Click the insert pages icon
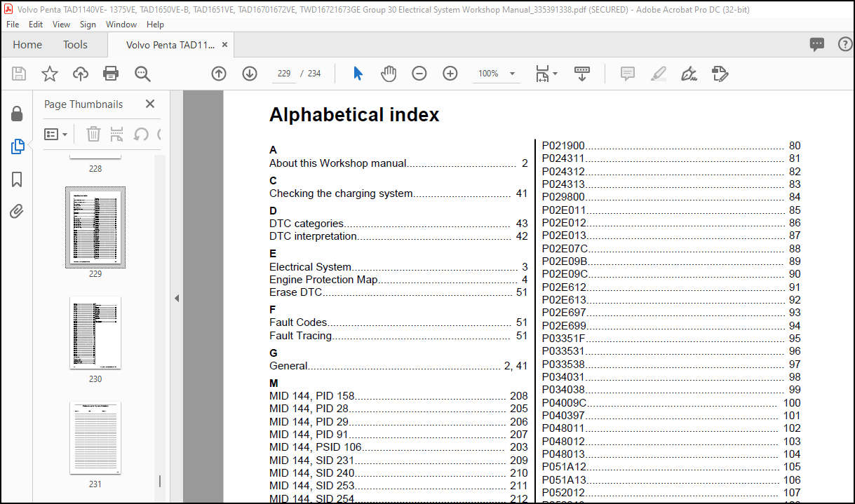The width and height of the screenshot is (855, 504). 117,134
